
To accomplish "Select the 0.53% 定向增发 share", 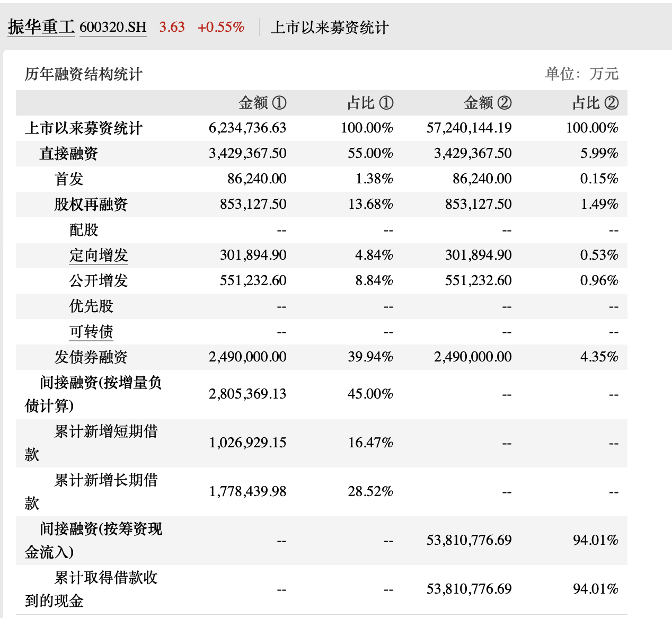I will point(599,255).
